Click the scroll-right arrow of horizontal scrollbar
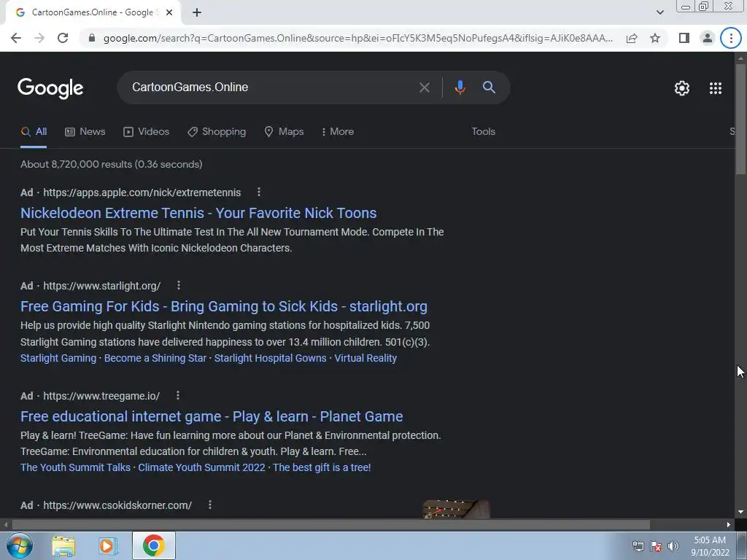 tap(729, 525)
